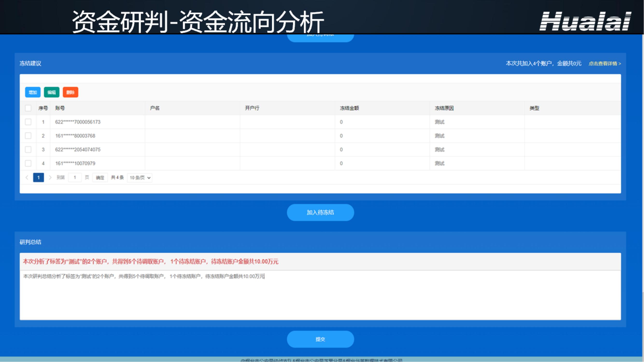The height and width of the screenshot is (362, 644).
Task: Click account number 161******80003768
Action: tap(75, 136)
